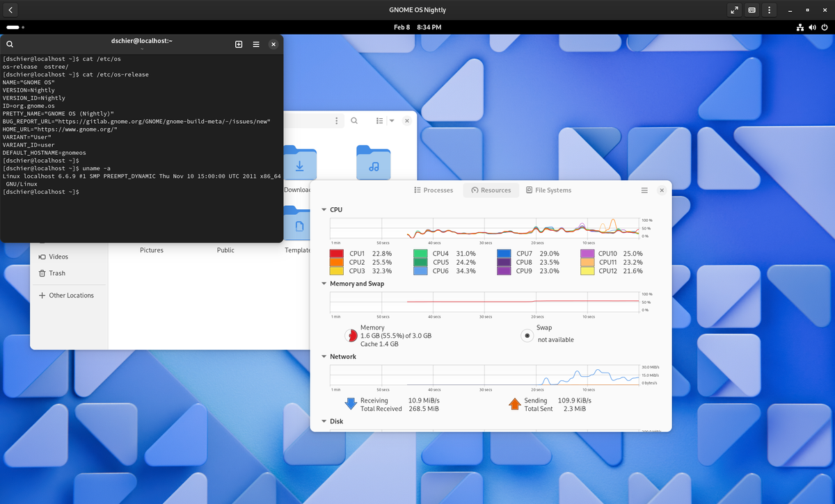Viewport: 835px width, 504px height.
Task: Switch Files to list view
Action: 379,120
